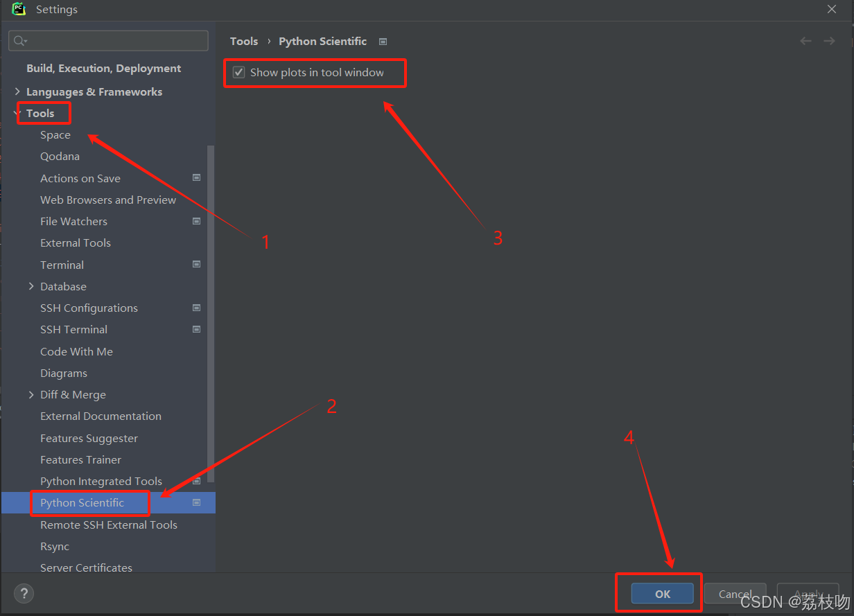This screenshot has height=616, width=854.
Task: Click the OK button
Action: 662,594
